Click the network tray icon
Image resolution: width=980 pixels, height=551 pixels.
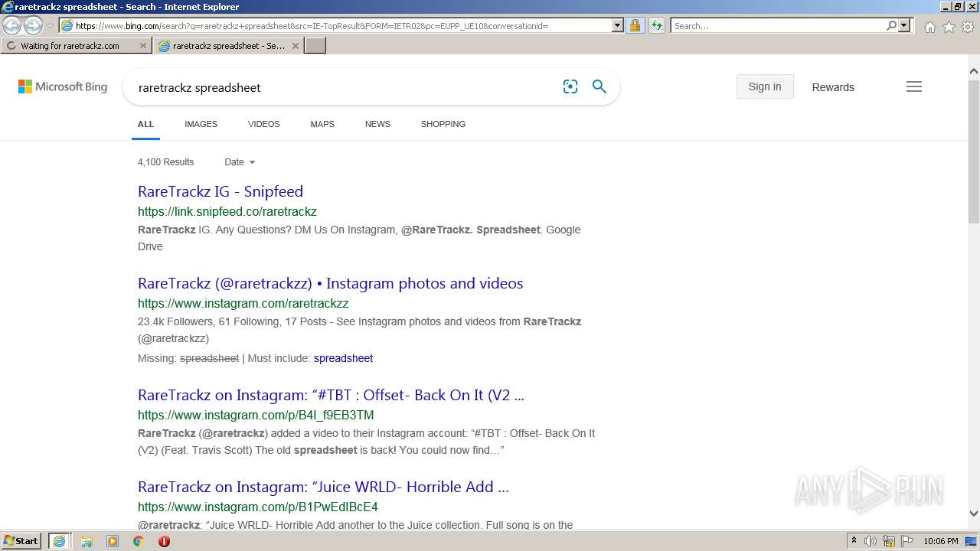(x=889, y=541)
